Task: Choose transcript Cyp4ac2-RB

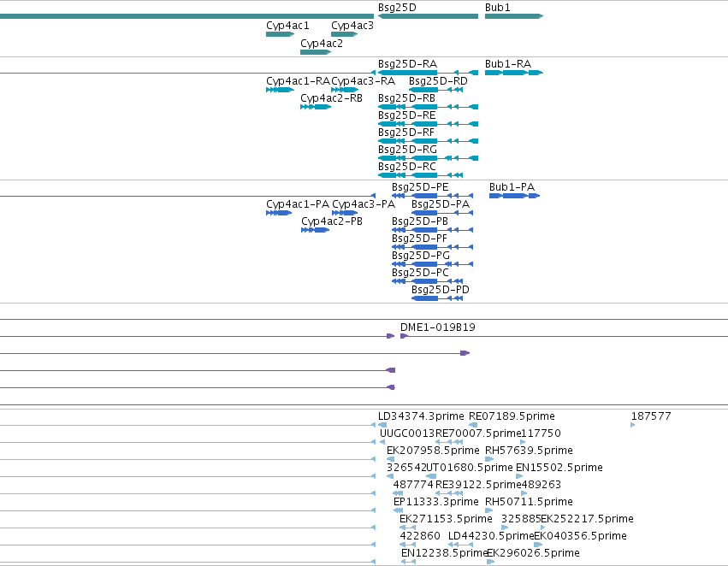Action: (x=316, y=107)
